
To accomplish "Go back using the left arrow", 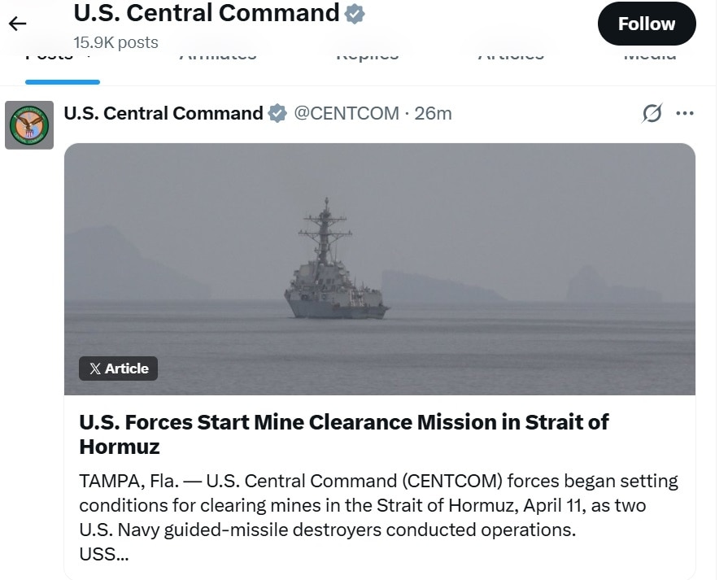I will coord(17,24).
